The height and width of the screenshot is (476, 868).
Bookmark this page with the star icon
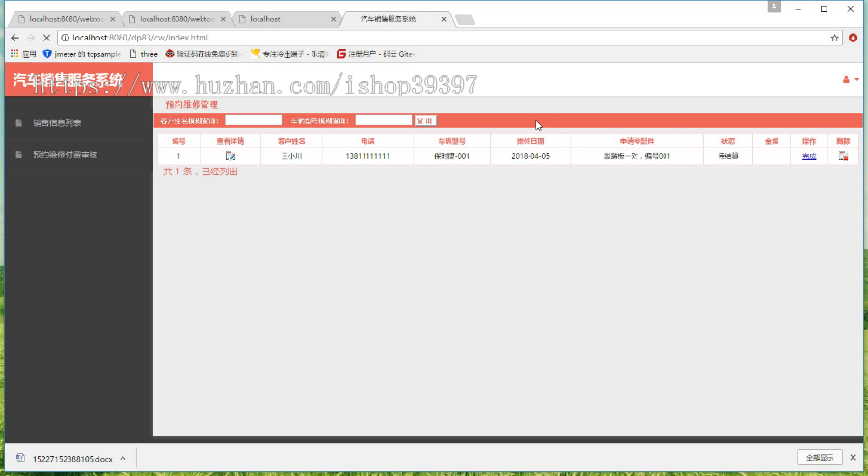(x=834, y=38)
